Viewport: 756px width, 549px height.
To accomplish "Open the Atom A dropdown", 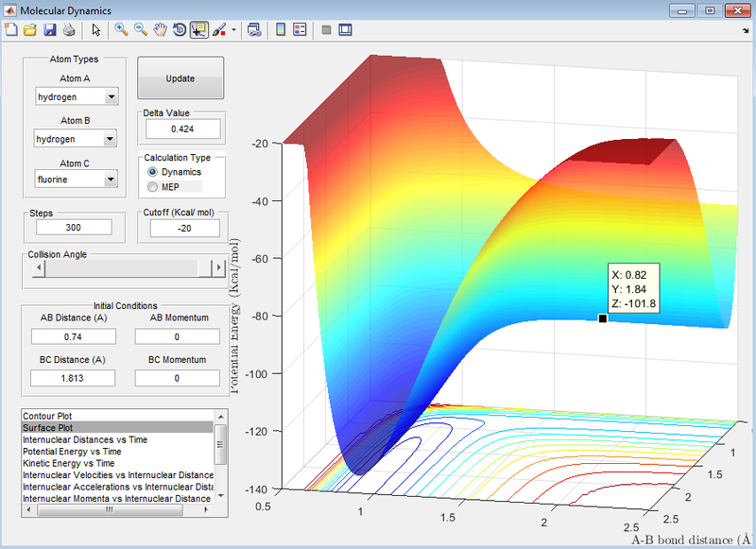I will 112,96.
